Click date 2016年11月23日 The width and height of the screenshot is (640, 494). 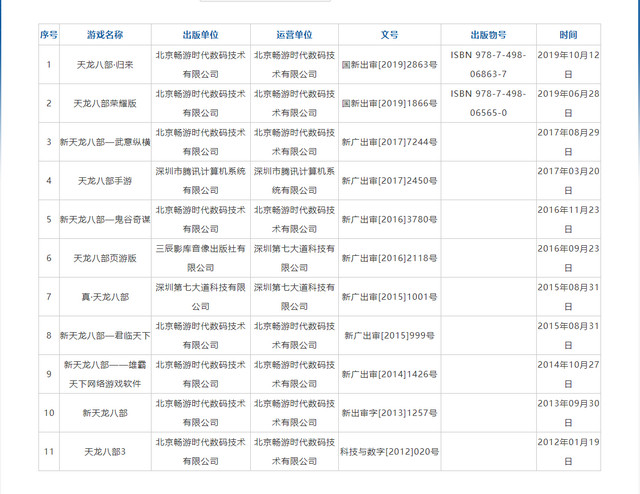pyautogui.click(x=568, y=219)
